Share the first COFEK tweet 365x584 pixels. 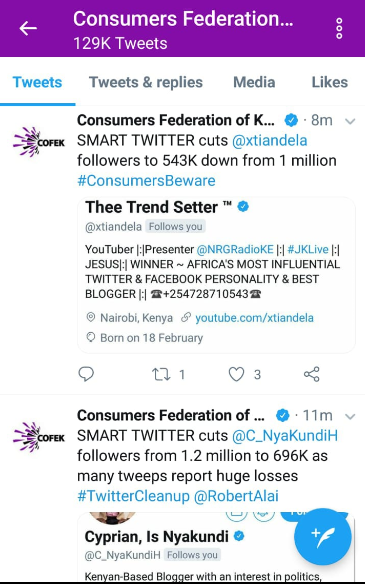pos(312,374)
